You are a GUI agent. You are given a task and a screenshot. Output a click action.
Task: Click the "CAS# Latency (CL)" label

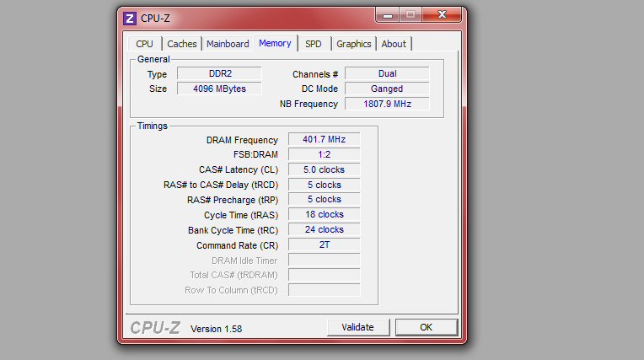click(239, 169)
